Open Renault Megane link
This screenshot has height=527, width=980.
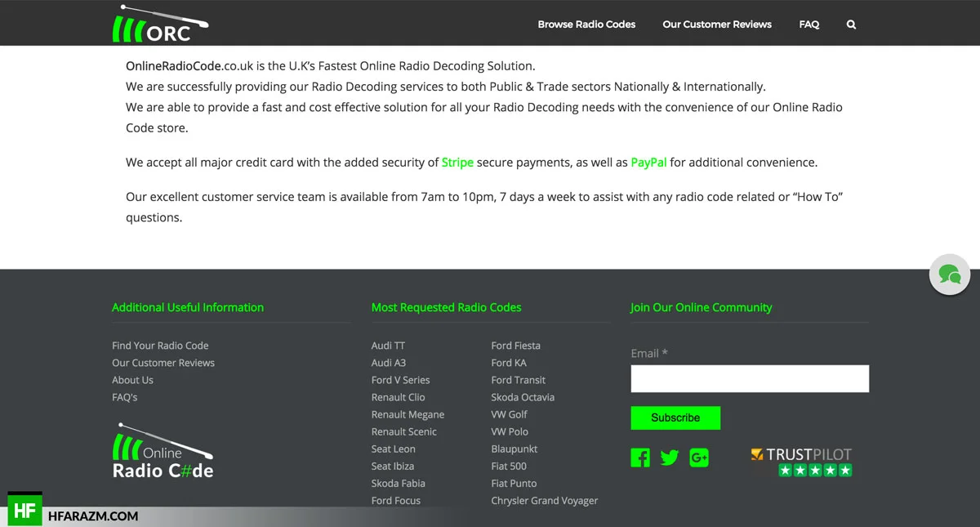(408, 414)
